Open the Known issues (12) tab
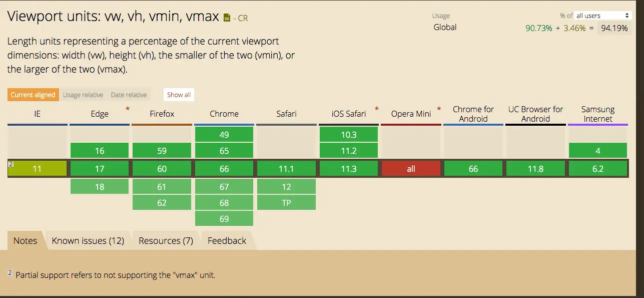This screenshot has height=298, width=644. click(88, 241)
